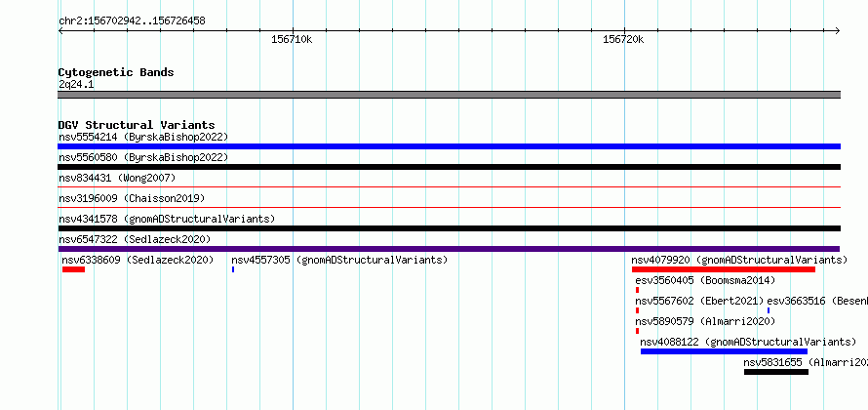Click the 156720k ruler label
This screenshot has width=868, height=410.
623,40
